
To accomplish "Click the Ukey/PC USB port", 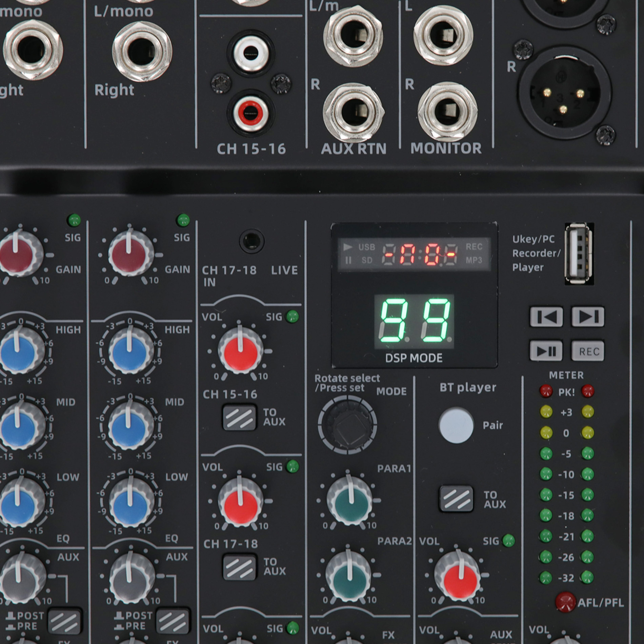I will (579, 253).
